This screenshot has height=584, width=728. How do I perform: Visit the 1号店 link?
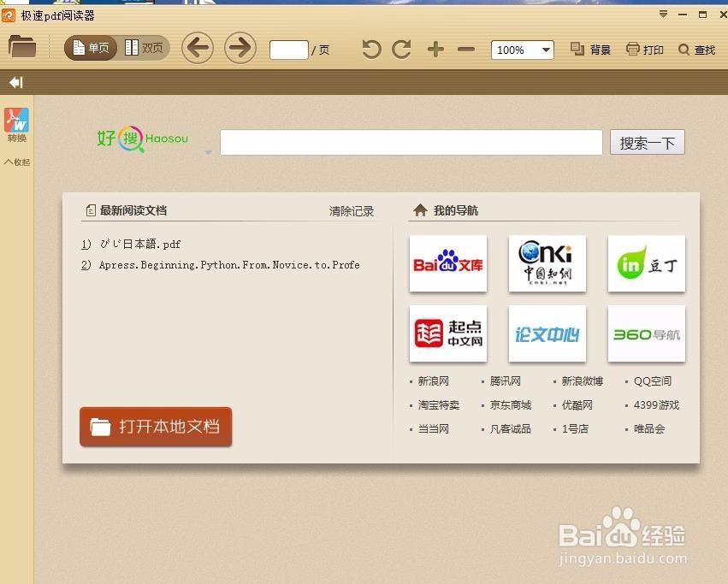(575, 429)
